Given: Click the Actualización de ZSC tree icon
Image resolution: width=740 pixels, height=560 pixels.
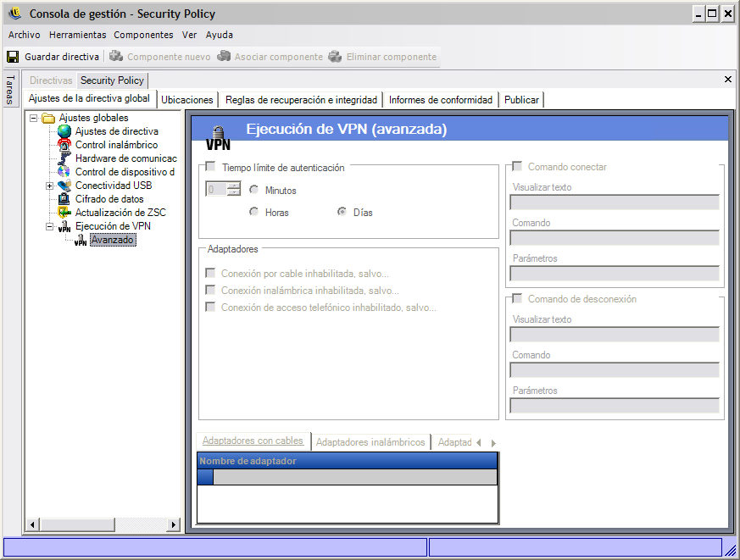Looking at the screenshot, I should [x=64, y=213].
